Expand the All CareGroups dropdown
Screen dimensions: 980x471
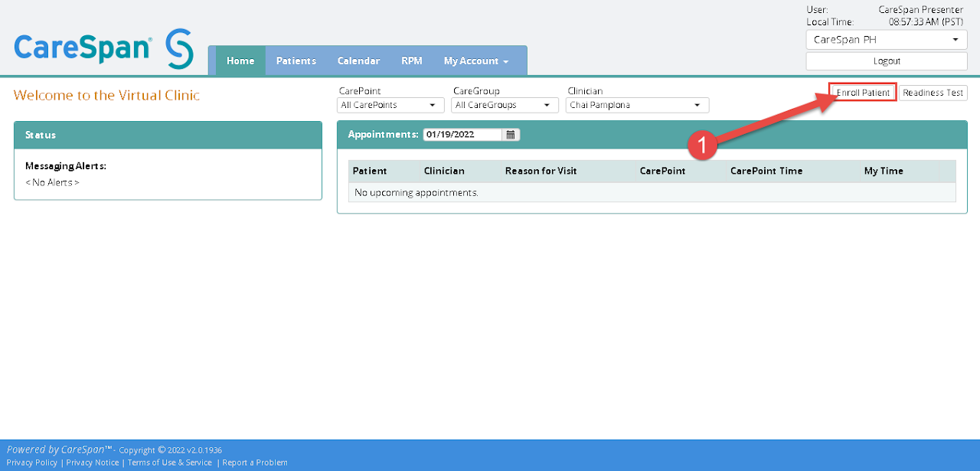[505, 105]
